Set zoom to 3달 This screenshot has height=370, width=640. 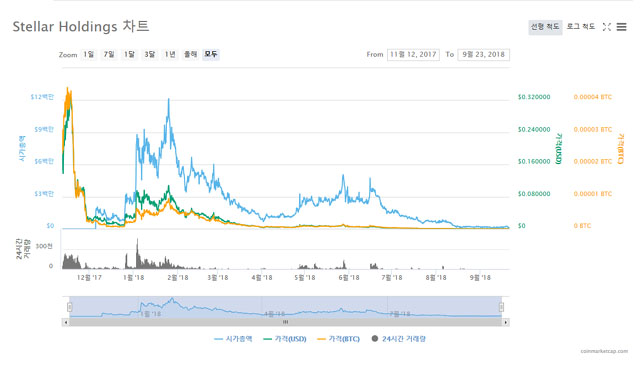150,54
